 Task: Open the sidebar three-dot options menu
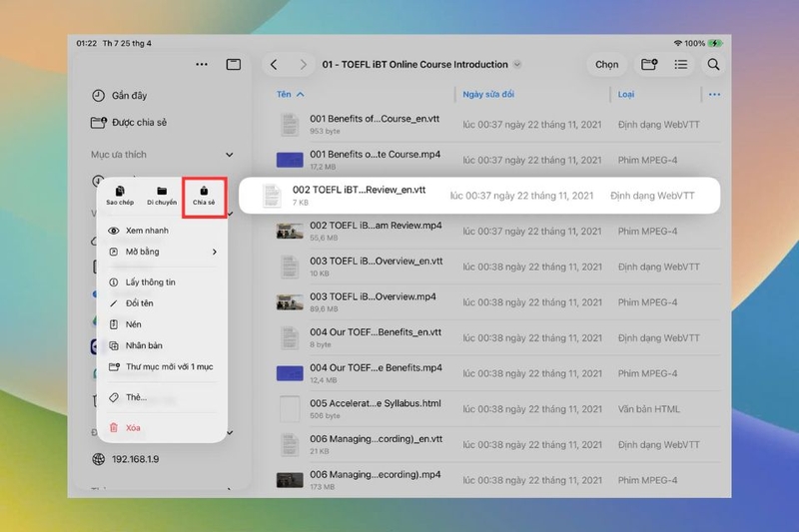(x=202, y=64)
